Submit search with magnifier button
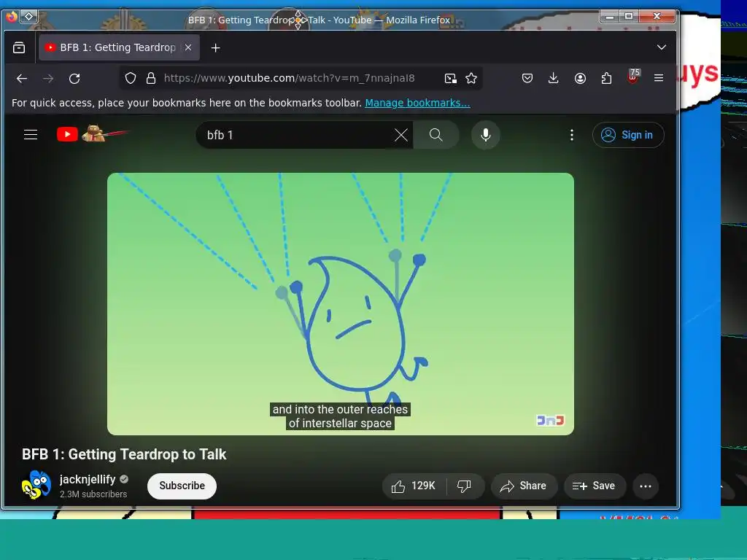Image resolution: width=747 pixels, height=560 pixels. point(436,135)
